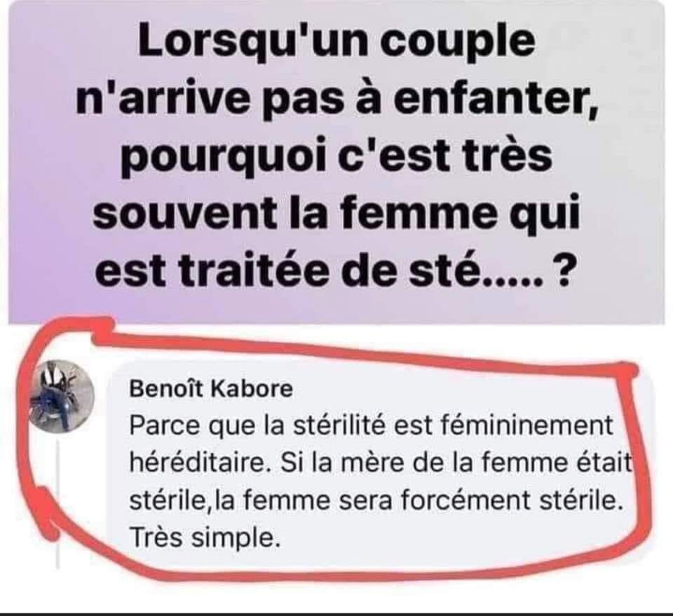Click the 'Lorsqu'un couple' headline line

[x=337, y=42]
